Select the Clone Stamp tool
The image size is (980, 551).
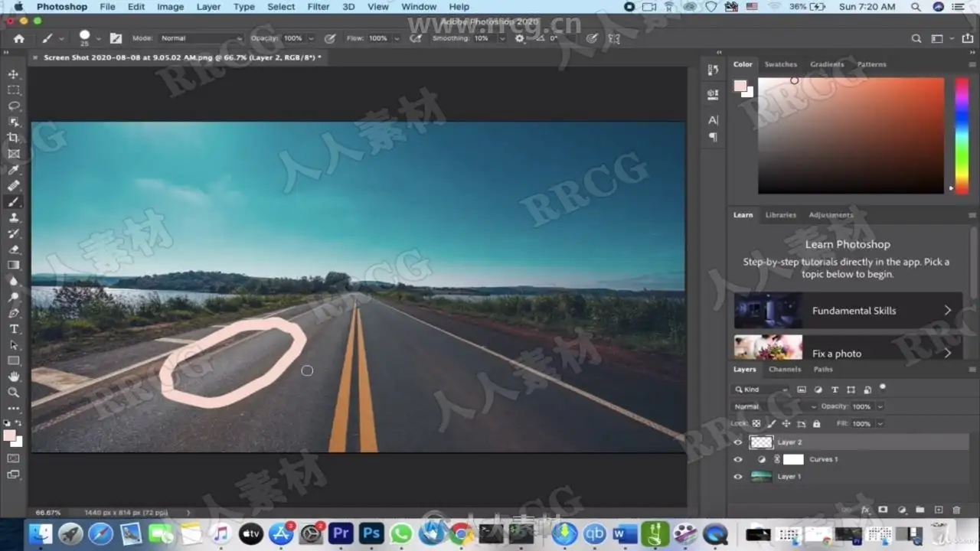[14, 218]
